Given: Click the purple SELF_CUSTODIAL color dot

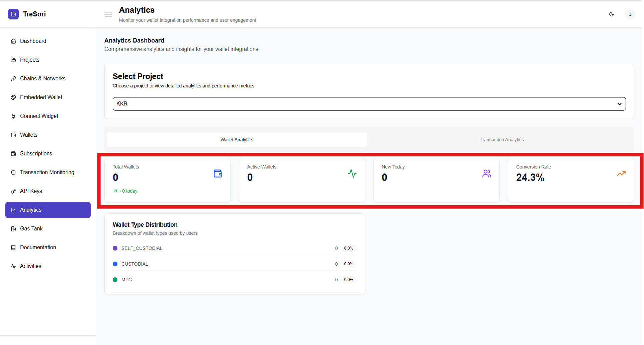Looking at the screenshot, I should [115, 248].
